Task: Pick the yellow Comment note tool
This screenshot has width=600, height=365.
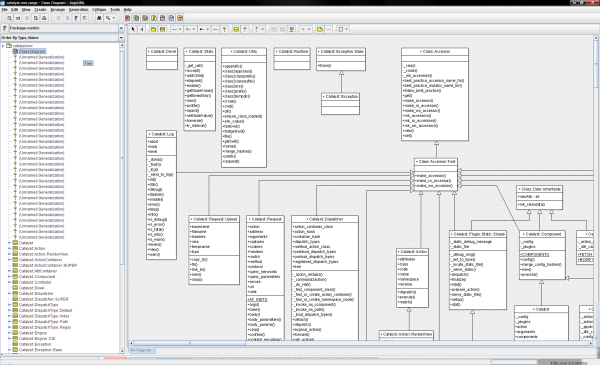Action: [320, 29]
